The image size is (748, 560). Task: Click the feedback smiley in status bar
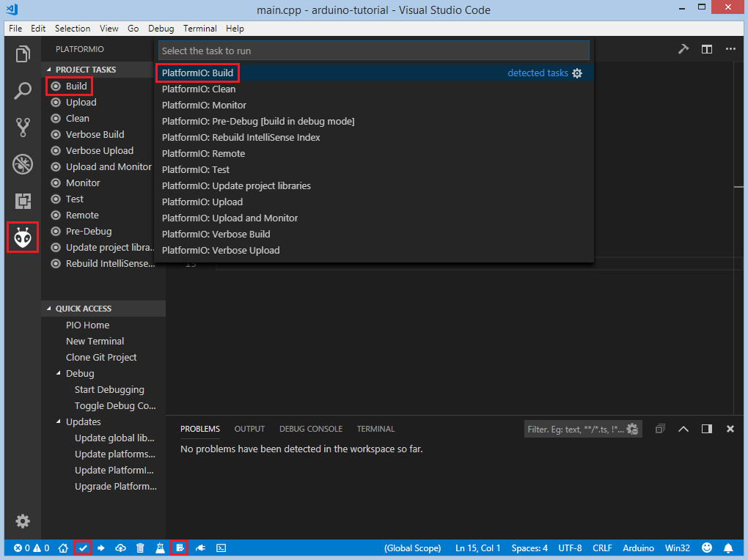[x=707, y=548]
